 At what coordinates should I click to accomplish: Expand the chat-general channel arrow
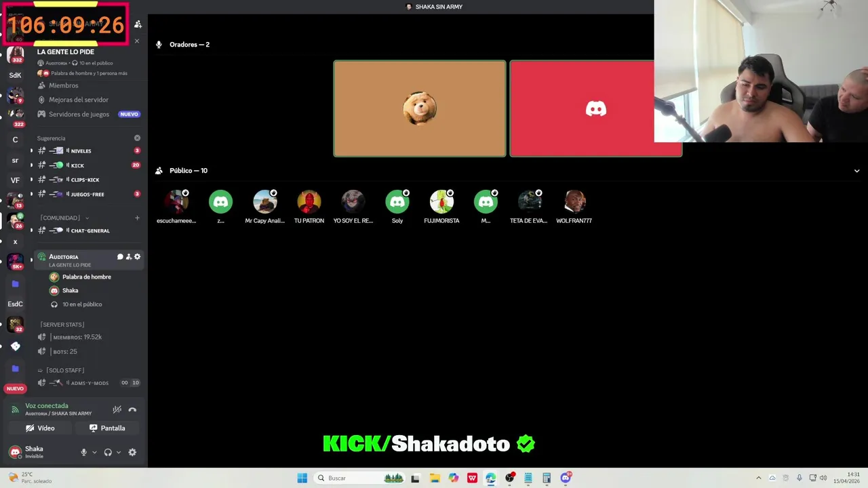[x=31, y=230]
